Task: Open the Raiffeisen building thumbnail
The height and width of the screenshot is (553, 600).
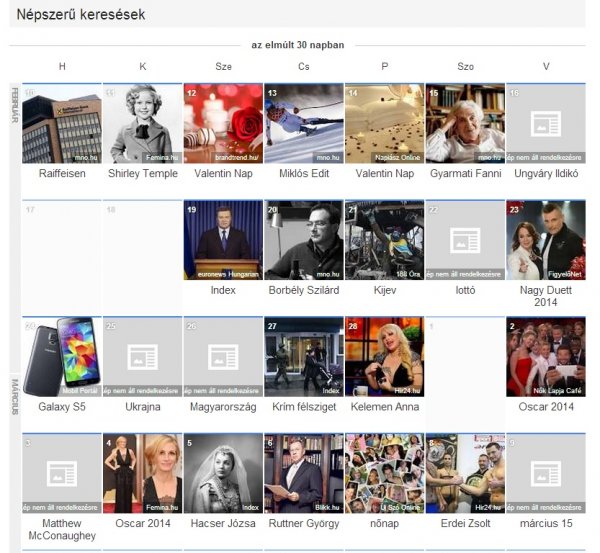Action: pos(61,123)
